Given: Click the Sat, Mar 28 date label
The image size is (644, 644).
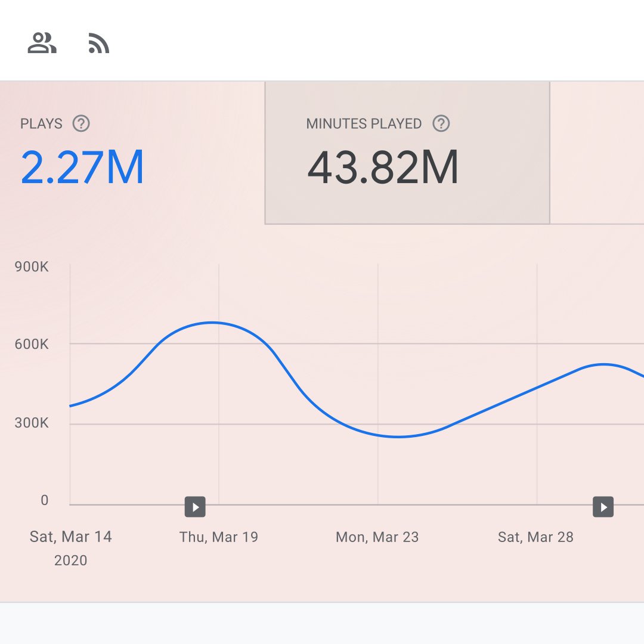Looking at the screenshot, I should click(535, 537).
